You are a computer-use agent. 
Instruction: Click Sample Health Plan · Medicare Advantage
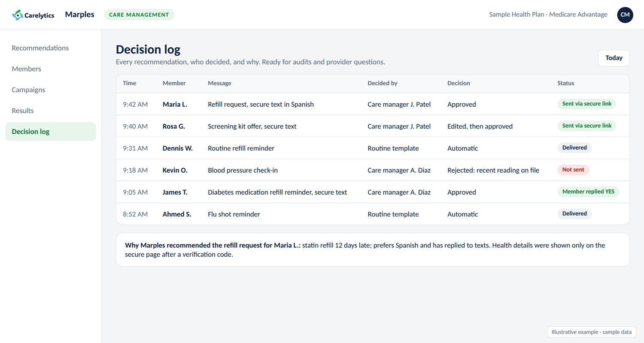(x=548, y=15)
